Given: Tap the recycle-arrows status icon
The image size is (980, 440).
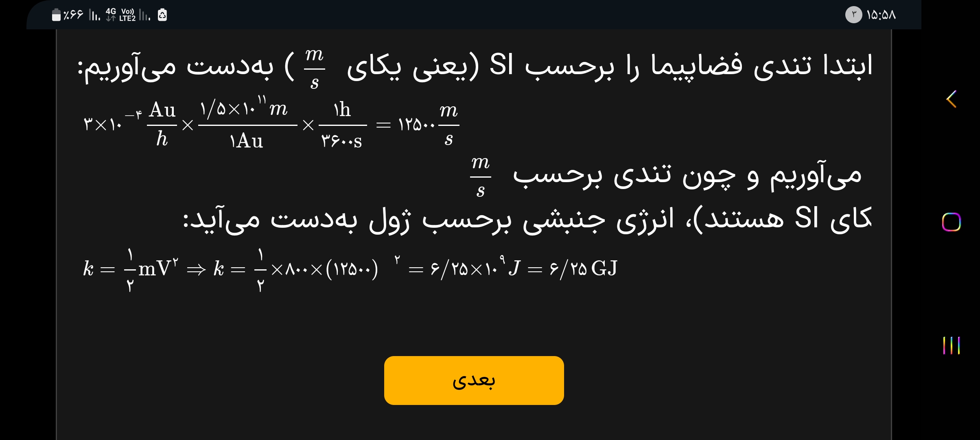Looking at the screenshot, I should click(162, 15).
